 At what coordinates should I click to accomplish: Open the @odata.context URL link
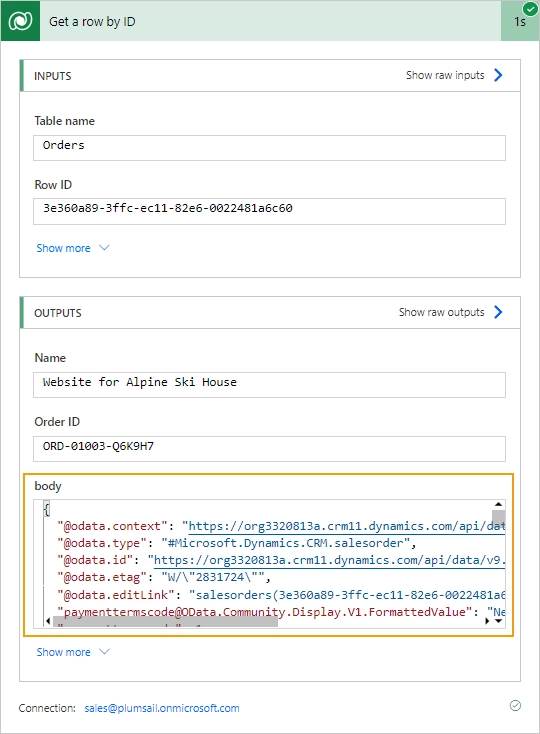pyautogui.click(x=346, y=526)
